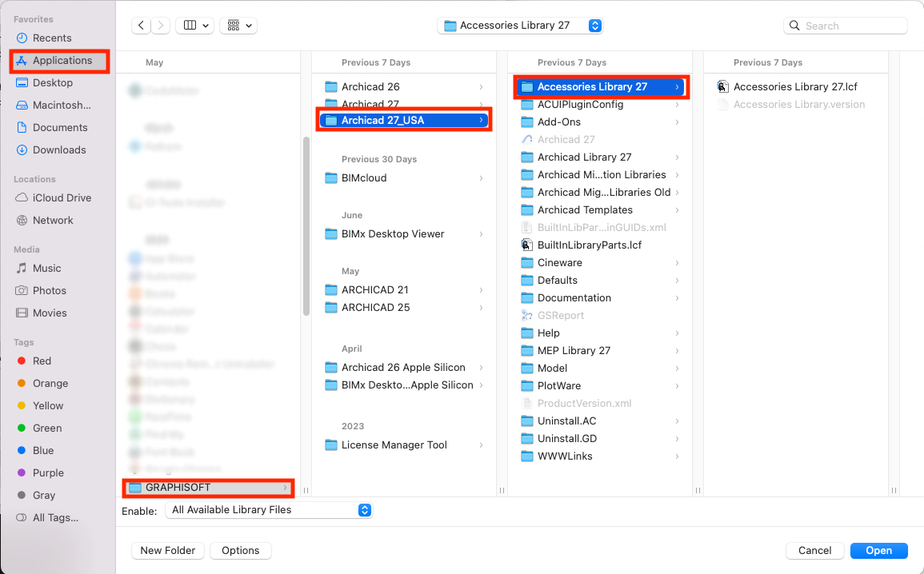Open the Enable file type dropdown

click(269, 510)
